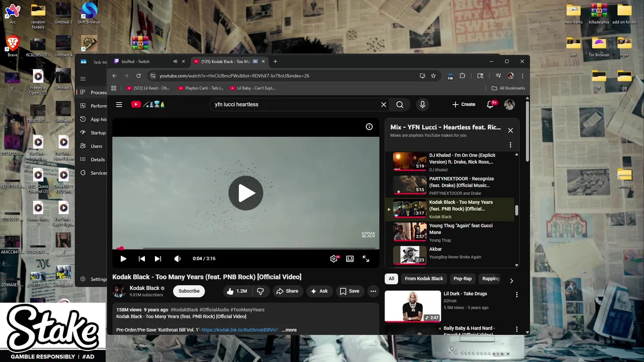Select the From Kodak Black chip
Image resolution: width=644 pixels, height=362 pixels.
(424, 279)
